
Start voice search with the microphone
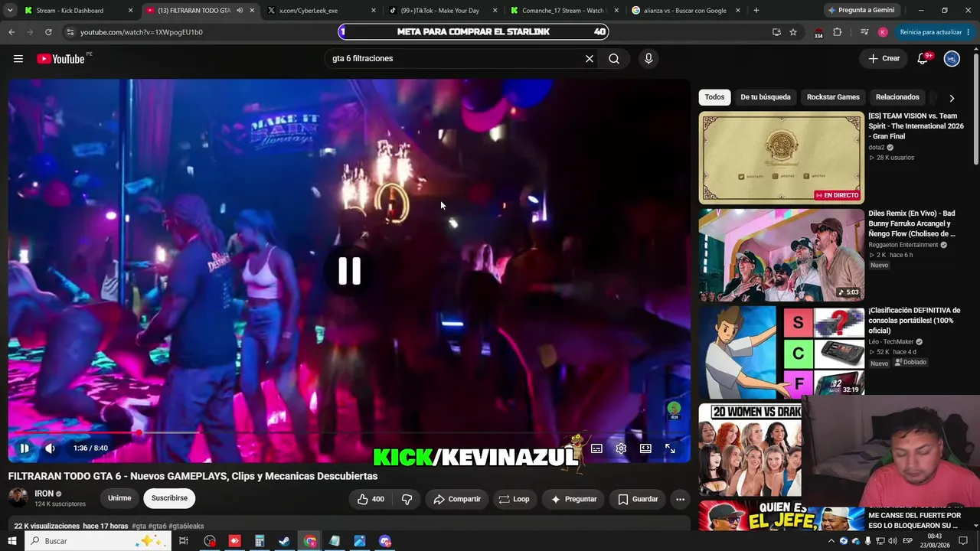click(x=648, y=59)
